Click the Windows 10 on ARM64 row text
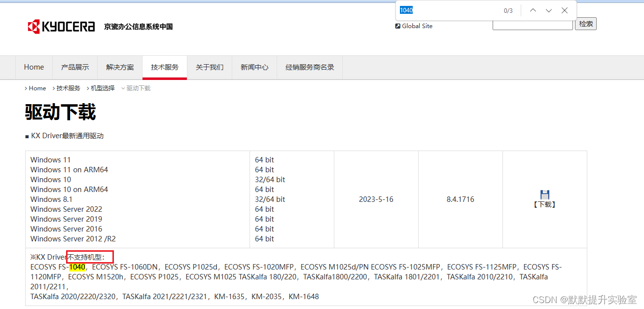This screenshot has width=644, height=309. click(69, 190)
